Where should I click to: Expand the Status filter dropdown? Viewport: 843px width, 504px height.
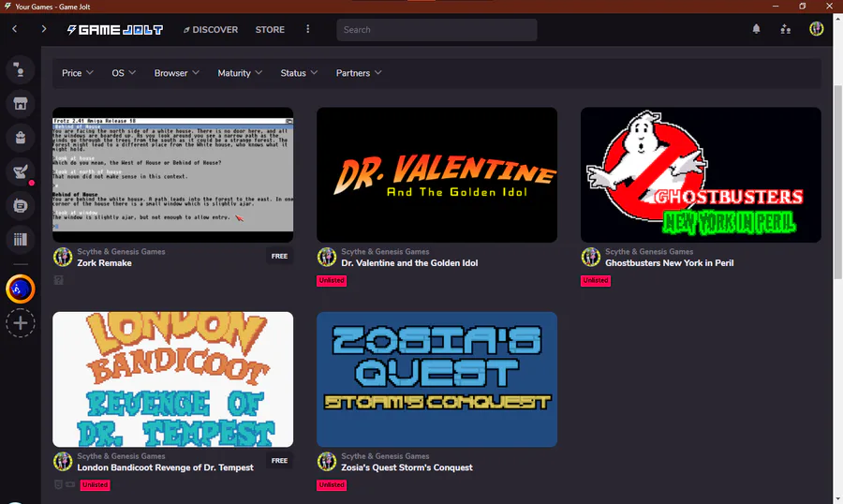(x=299, y=73)
